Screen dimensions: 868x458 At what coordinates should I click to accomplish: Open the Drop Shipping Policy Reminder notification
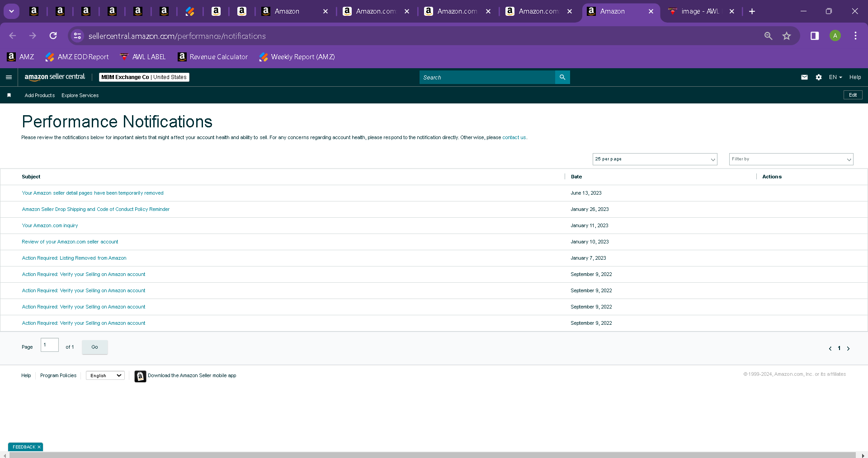[96, 209]
